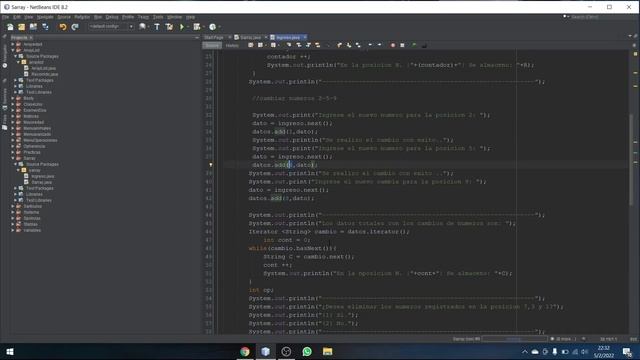Screen dimensions: 640x360
Task: Open the Tools menu
Action: point(158,17)
